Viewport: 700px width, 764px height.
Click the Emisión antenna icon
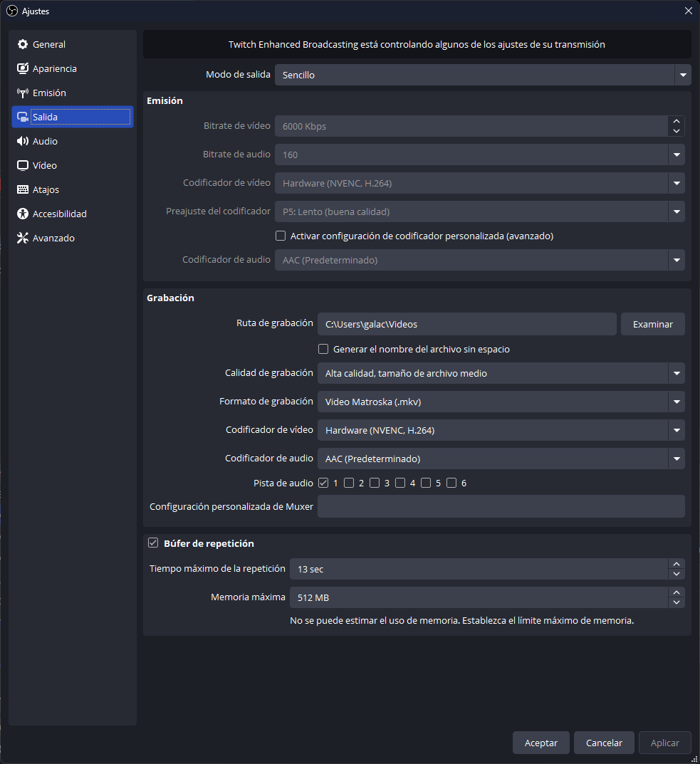point(22,93)
